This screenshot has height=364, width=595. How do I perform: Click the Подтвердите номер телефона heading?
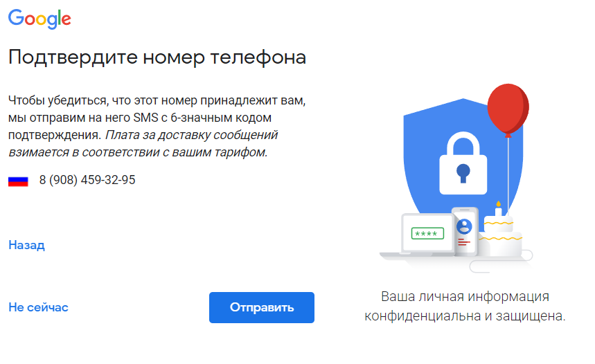157,57
